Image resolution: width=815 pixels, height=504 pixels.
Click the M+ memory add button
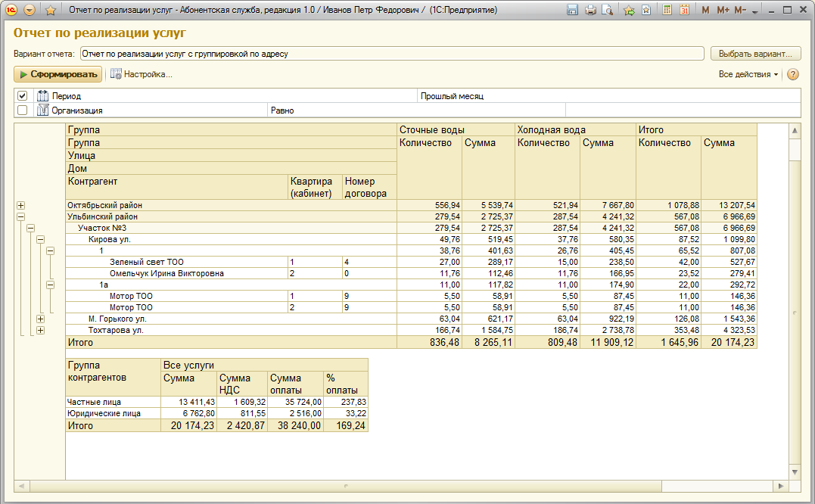coord(723,11)
